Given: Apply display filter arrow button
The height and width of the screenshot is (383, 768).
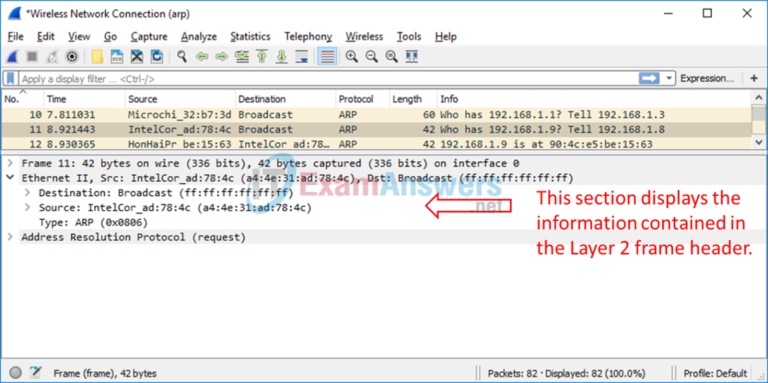Looking at the screenshot, I should [649, 78].
